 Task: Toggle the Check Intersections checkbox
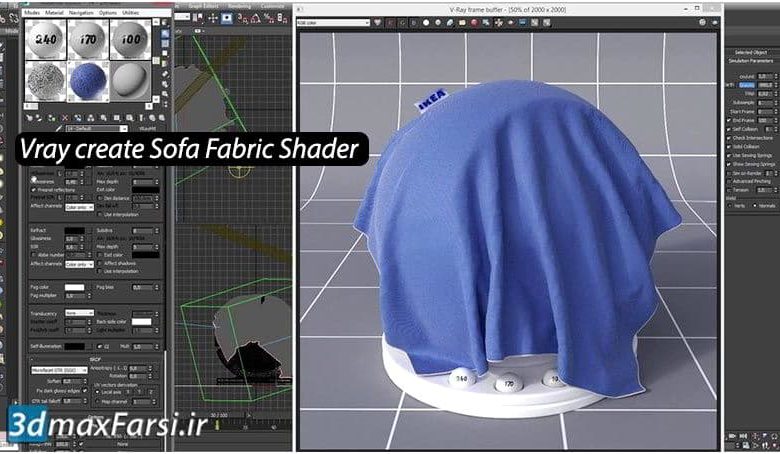729,138
